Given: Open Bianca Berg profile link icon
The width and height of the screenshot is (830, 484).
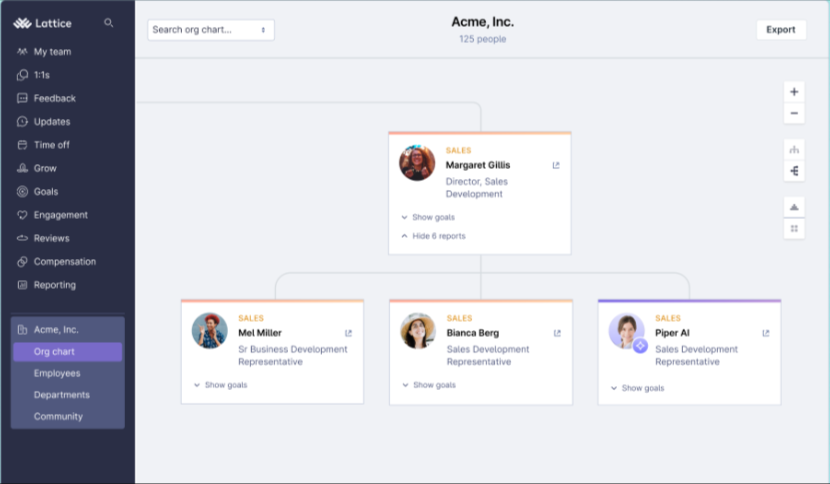Looking at the screenshot, I should (x=557, y=333).
